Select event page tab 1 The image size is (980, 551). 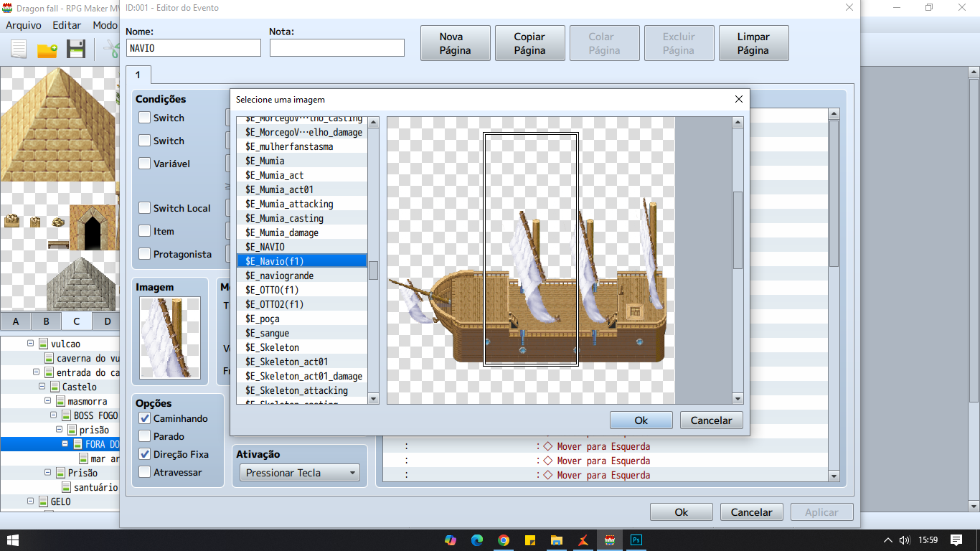(138, 75)
